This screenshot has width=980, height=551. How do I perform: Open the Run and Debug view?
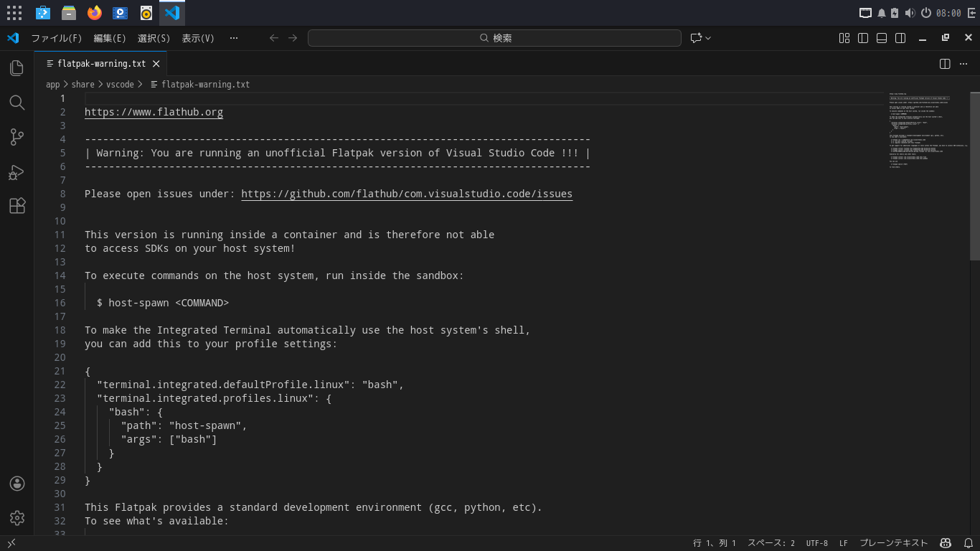tap(17, 171)
